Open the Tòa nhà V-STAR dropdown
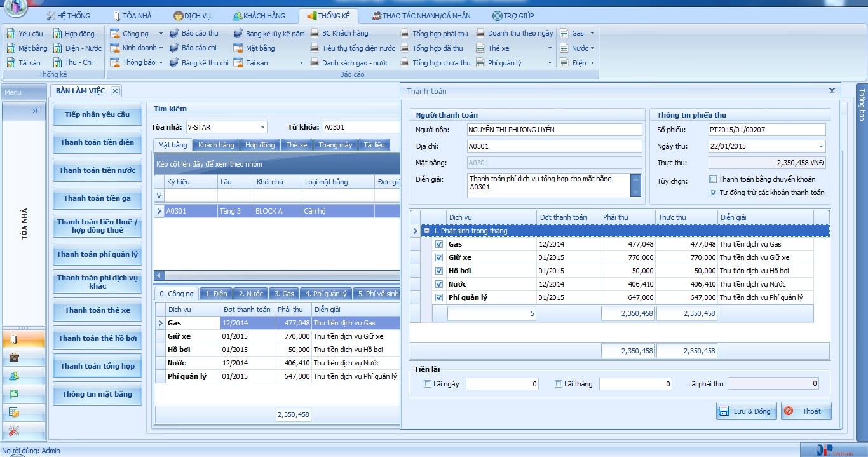The image size is (868, 457). pos(262,127)
